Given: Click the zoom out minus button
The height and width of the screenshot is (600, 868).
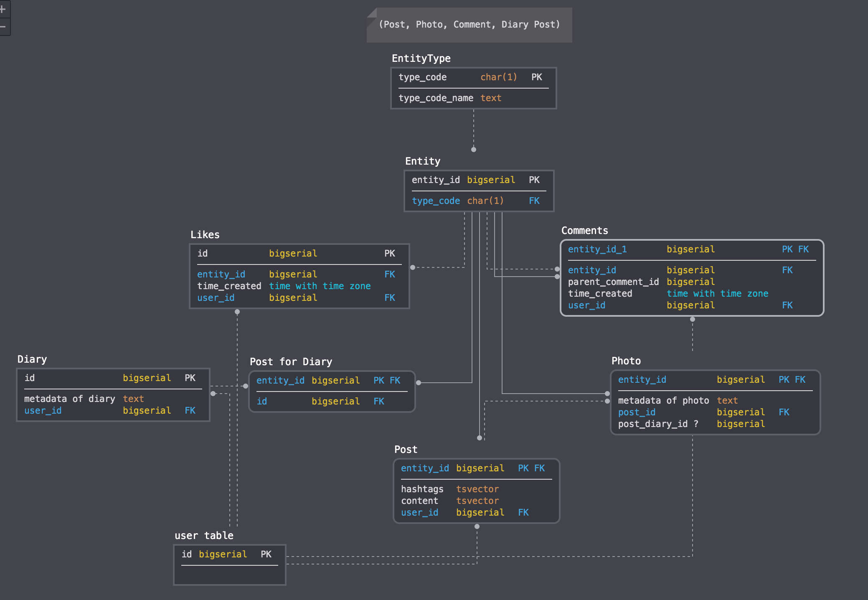Looking at the screenshot, I should coord(3,27).
